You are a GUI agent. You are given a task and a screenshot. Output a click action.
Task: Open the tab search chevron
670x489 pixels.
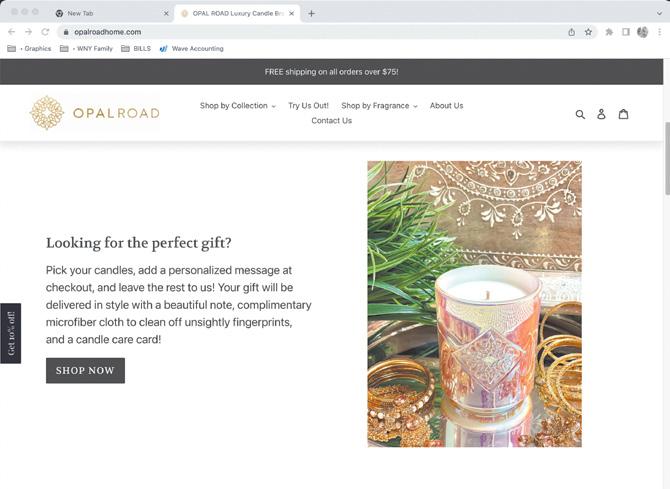point(659,14)
